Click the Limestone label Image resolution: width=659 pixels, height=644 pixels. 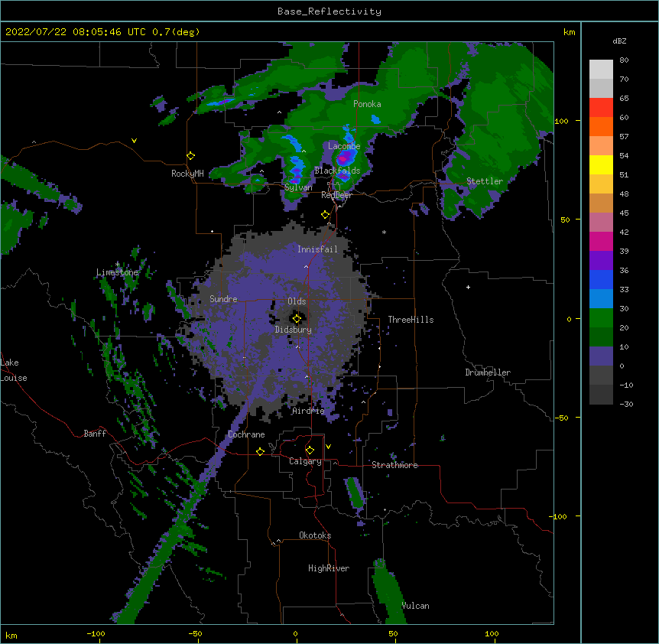pos(117,272)
